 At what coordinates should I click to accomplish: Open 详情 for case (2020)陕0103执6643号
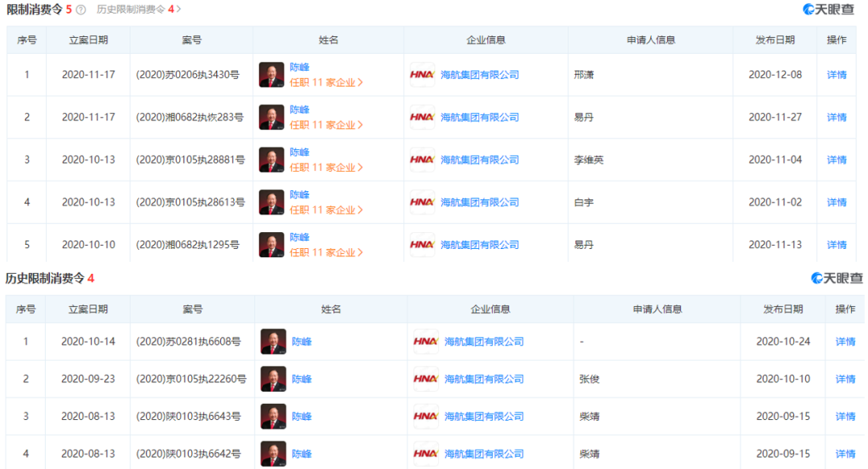(845, 417)
